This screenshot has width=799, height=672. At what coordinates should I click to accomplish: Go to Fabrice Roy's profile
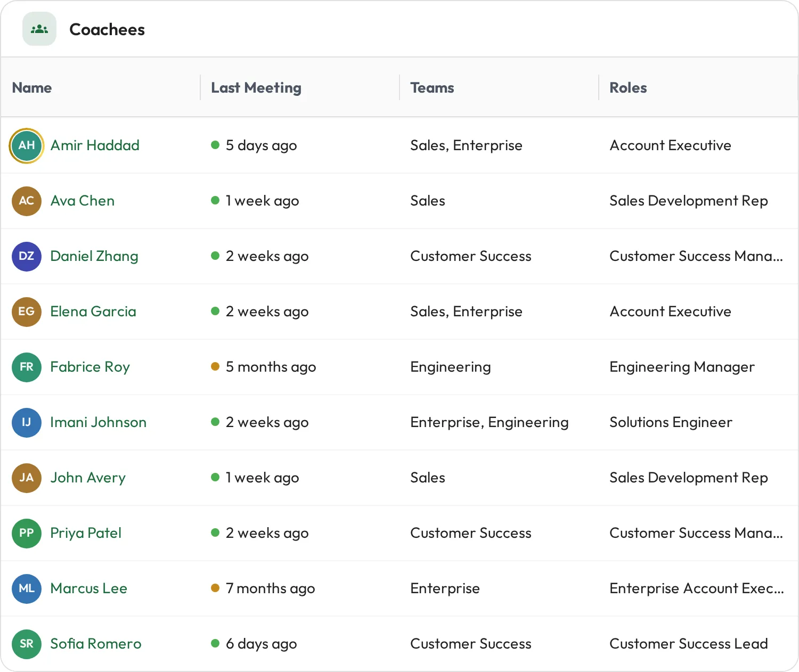click(90, 367)
